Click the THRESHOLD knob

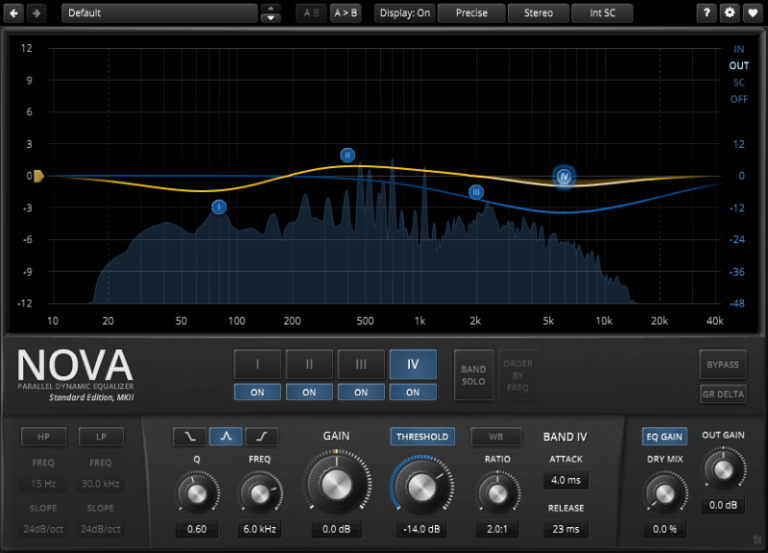(421, 487)
